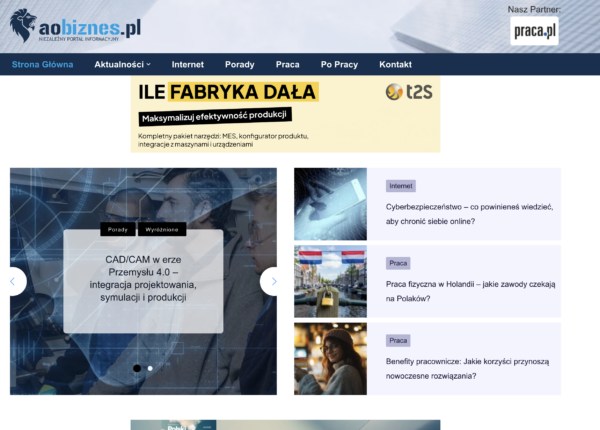600x430 pixels.
Task: Click the aobiznes.pl lion logo
Action: coord(25,25)
